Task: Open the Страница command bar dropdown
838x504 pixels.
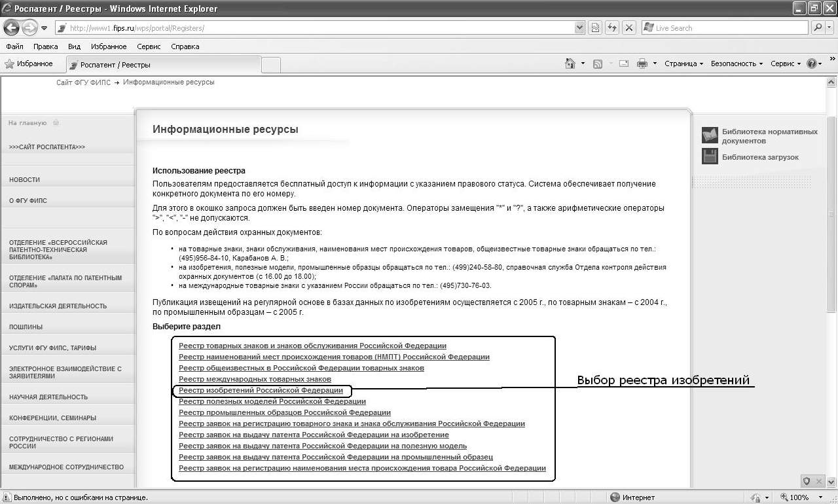Action: (683, 63)
